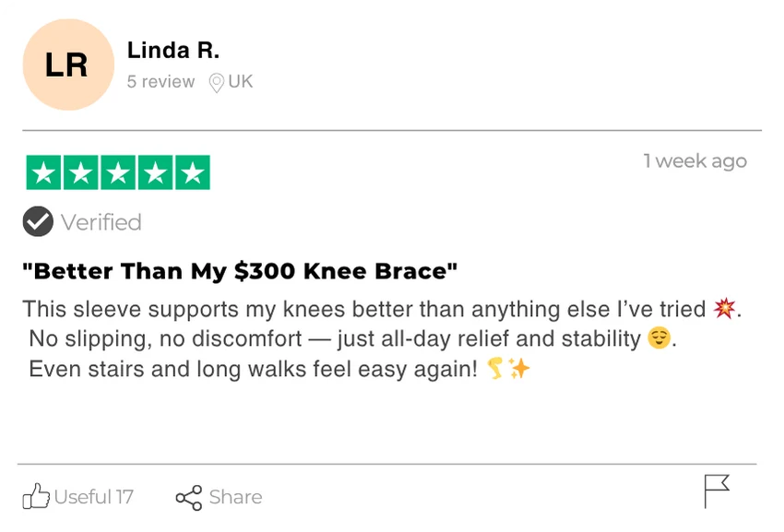
Task: Click the thumbs-up Useful icon
Action: coord(36,496)
